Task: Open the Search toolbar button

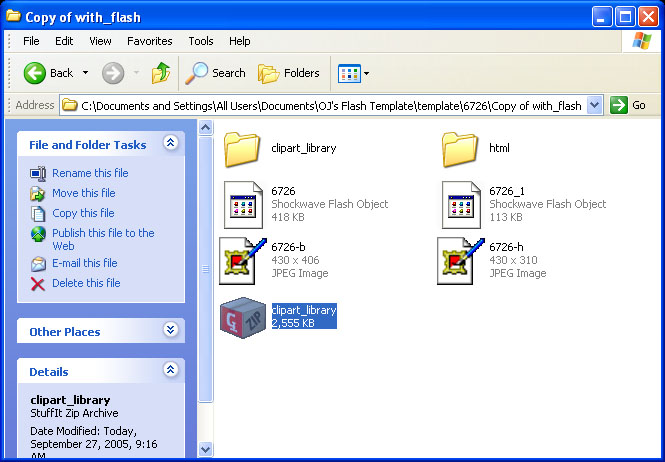Action: [x=216, y=73]
